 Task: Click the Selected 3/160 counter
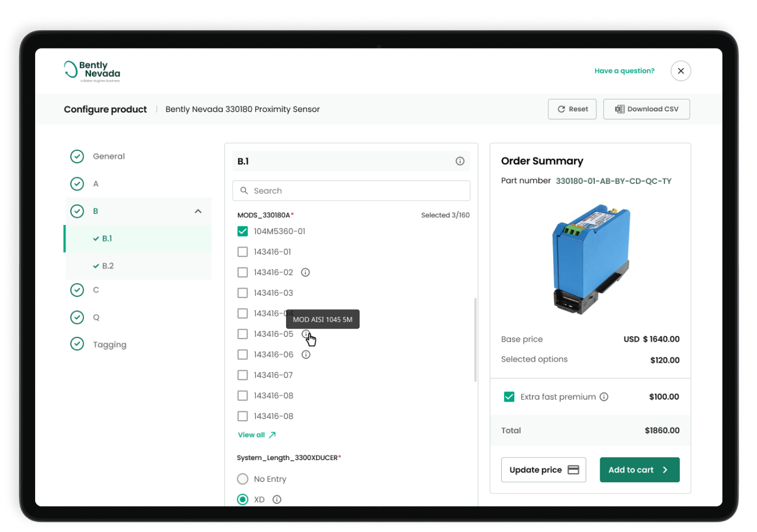446,215
